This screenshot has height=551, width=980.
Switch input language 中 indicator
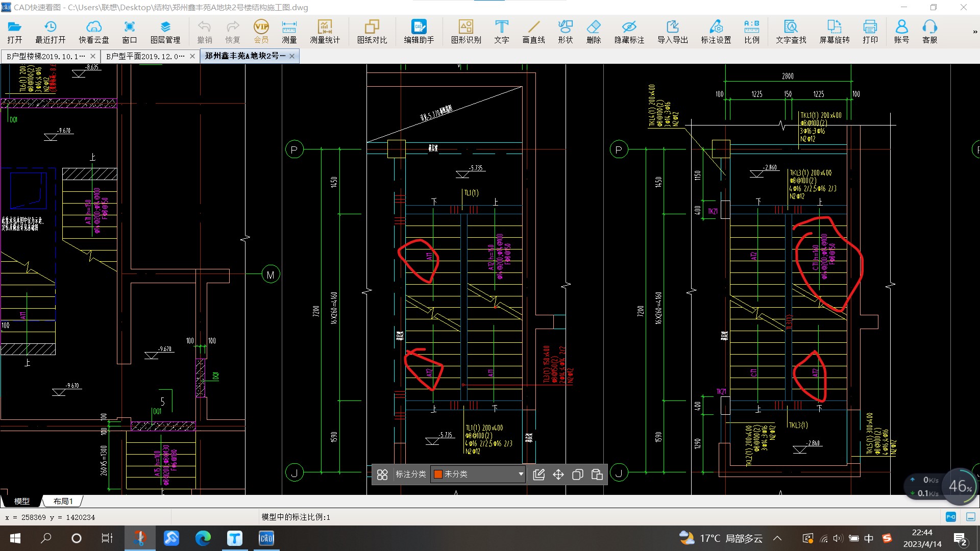[869, 538]
